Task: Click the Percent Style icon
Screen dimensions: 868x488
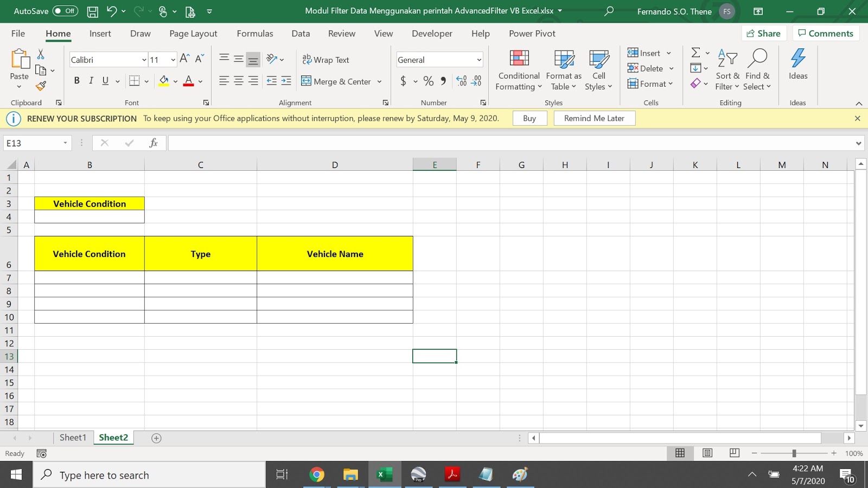Action: (428, 81)
